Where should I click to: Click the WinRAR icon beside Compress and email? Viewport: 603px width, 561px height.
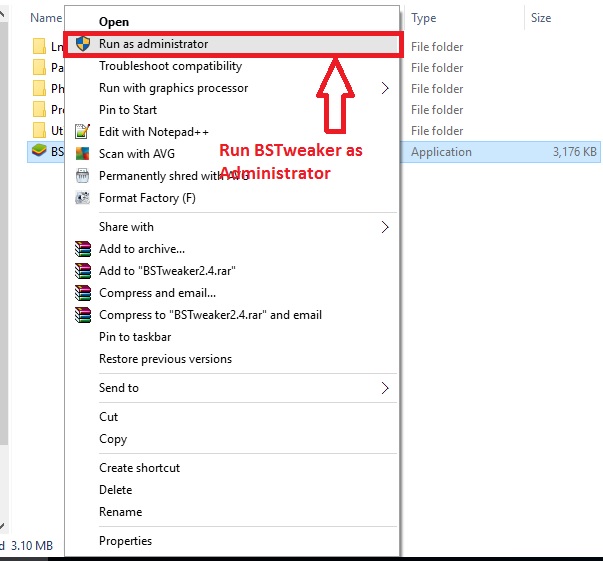83,293
